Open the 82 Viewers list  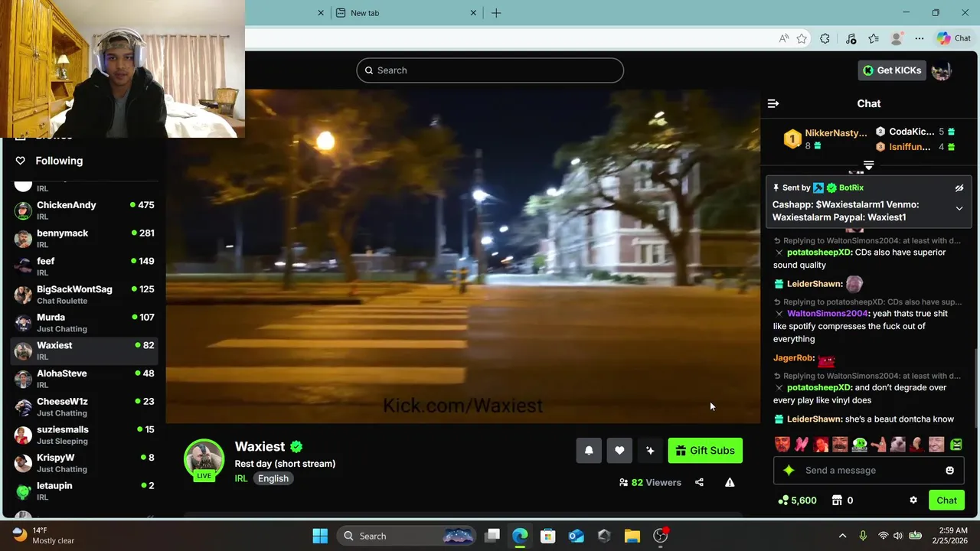pos(650,482)
